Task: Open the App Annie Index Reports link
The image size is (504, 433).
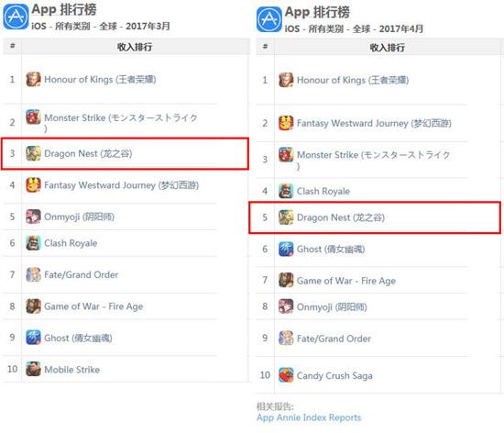Action: 309,417
